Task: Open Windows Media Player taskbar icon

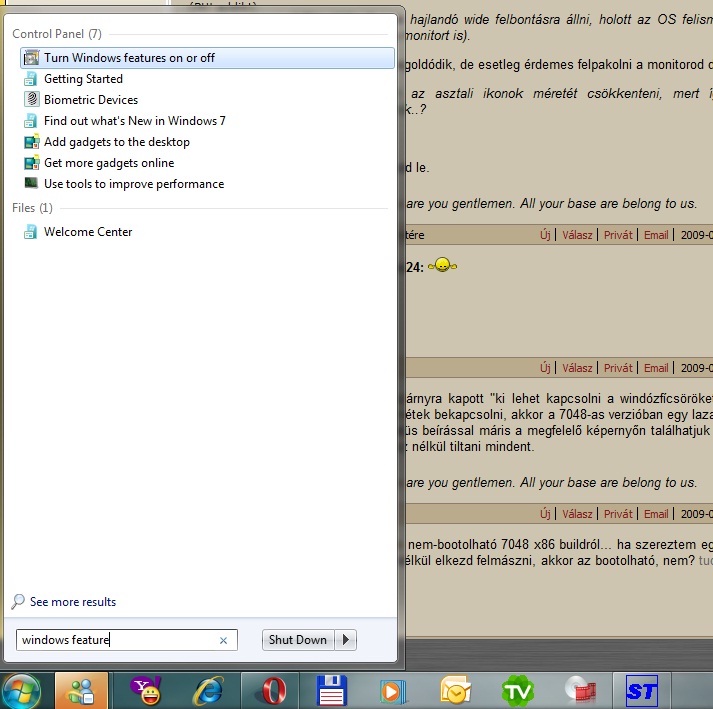Action: click(392, 691)
